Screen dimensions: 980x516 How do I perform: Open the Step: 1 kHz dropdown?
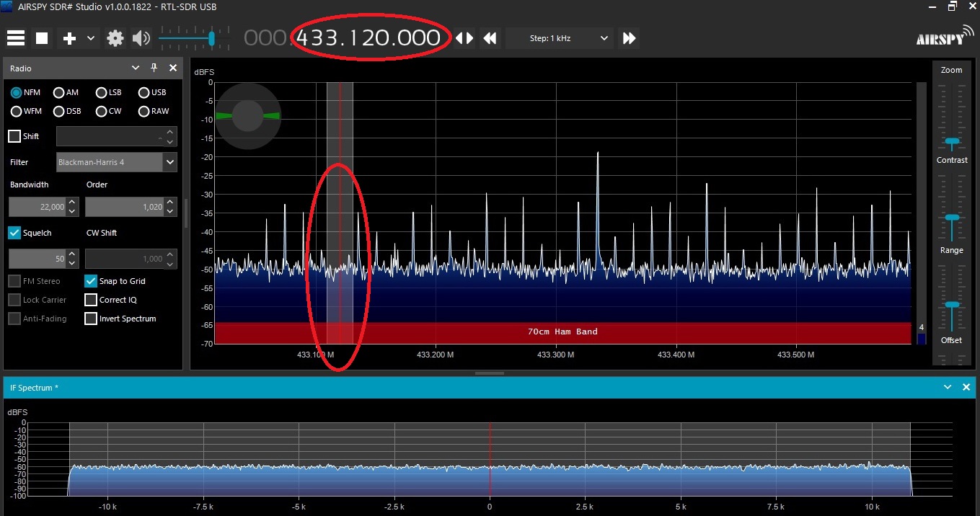click(560, 38)
